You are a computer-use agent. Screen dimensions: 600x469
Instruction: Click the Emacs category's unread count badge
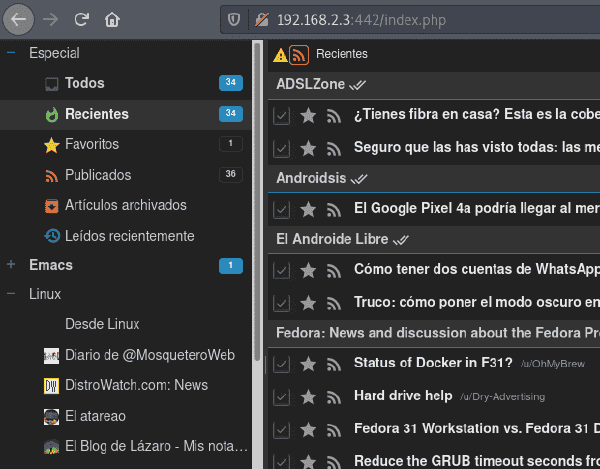pyautogui.click(x=231, y=266)
